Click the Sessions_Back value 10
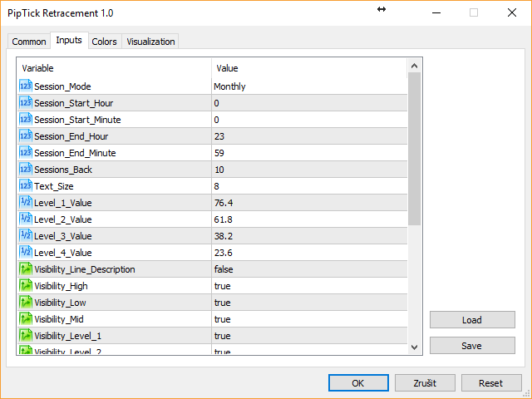 tap(219, 170)
